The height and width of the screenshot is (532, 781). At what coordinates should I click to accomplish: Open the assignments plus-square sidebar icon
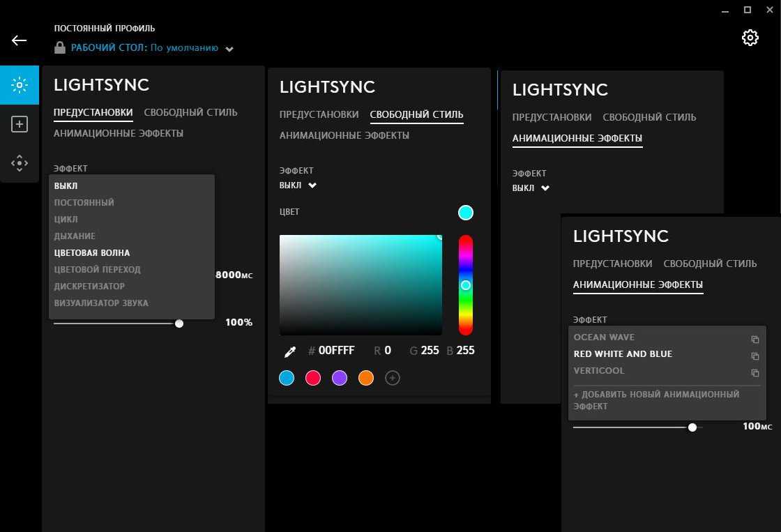[20, 124]
